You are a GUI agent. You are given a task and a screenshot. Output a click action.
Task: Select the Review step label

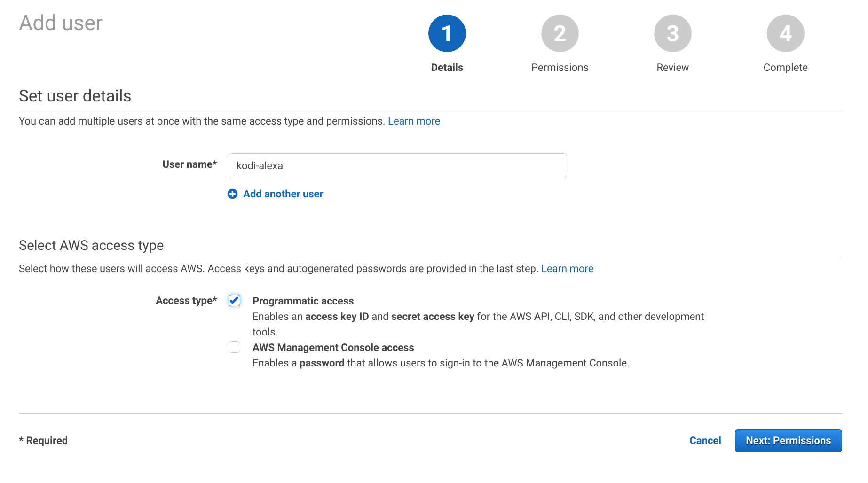coord(672,68)
